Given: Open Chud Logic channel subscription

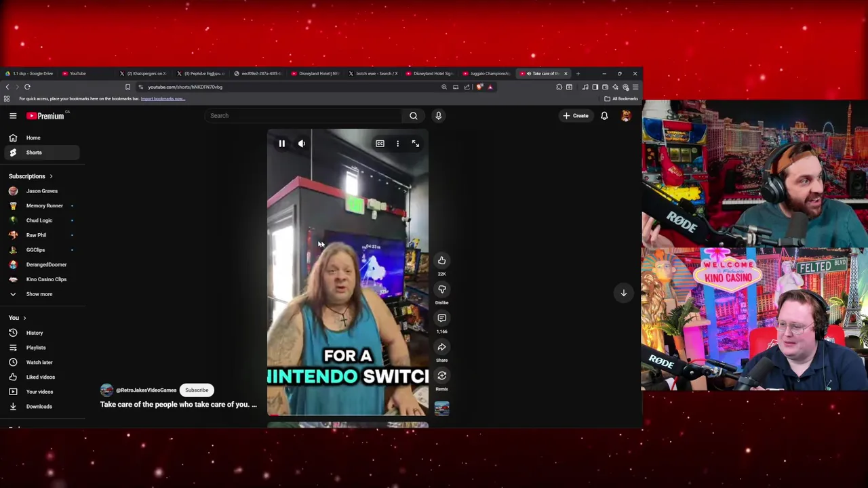Looking at the screenshot, I should (41, 220).
